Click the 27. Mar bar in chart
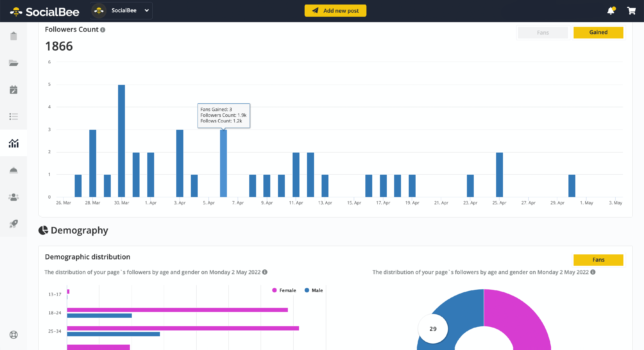The height and width of the screenshot is (350, 644). pos(78,186)
